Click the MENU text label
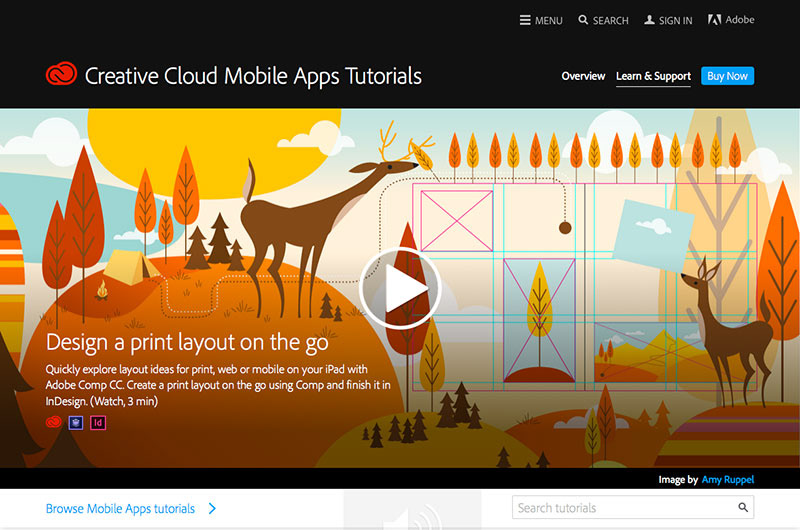Viewport: 800px width, 530px height. point(549,21)
